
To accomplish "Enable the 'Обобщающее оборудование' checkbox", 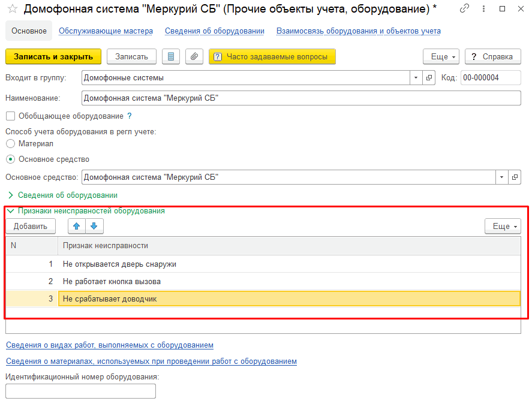I will coord(11,116).
